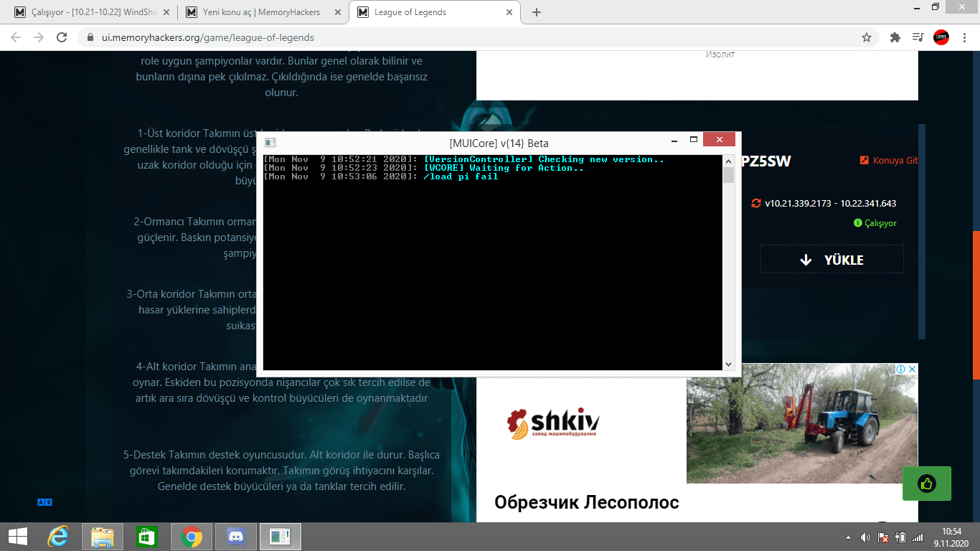
Task: Click the volume speaker tray icon
Action: [x=866, y=537]
